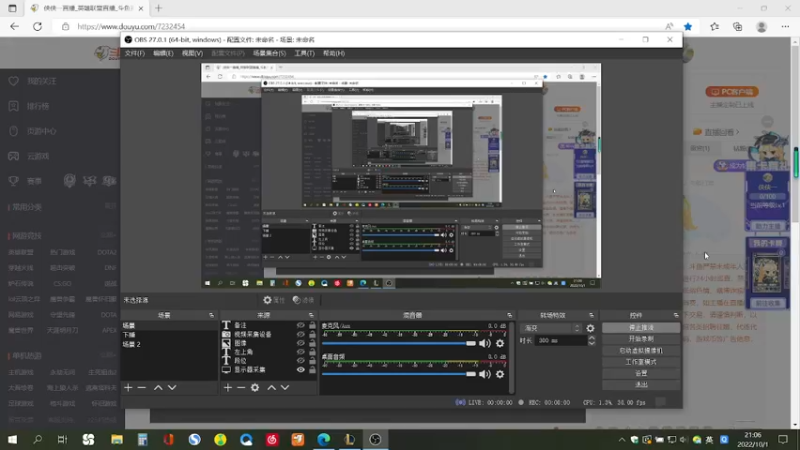Open the 滤镜 filters button on the source toolbar
The height and width of the screenshot is (450, 800).
tap(304, 300)
